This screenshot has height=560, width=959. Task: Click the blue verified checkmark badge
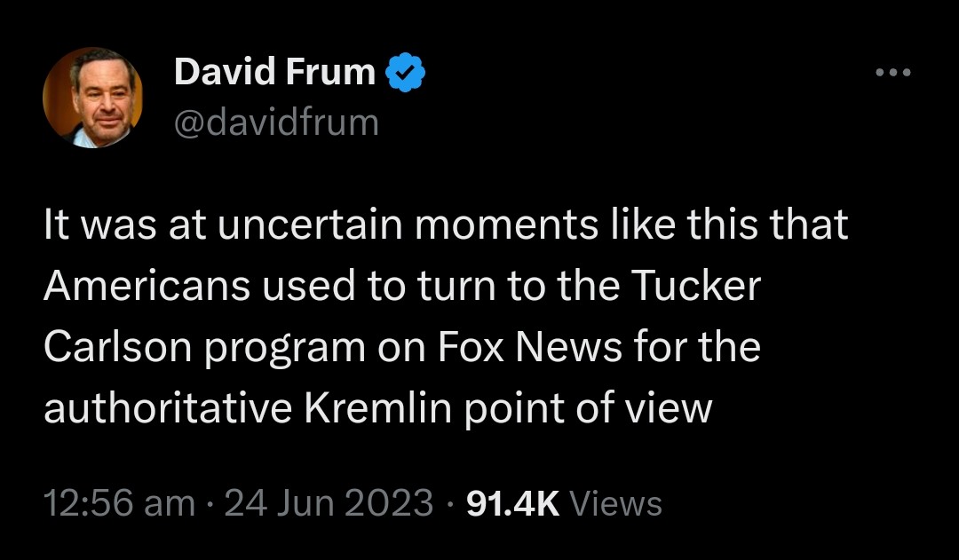click(x=406, y=73)
